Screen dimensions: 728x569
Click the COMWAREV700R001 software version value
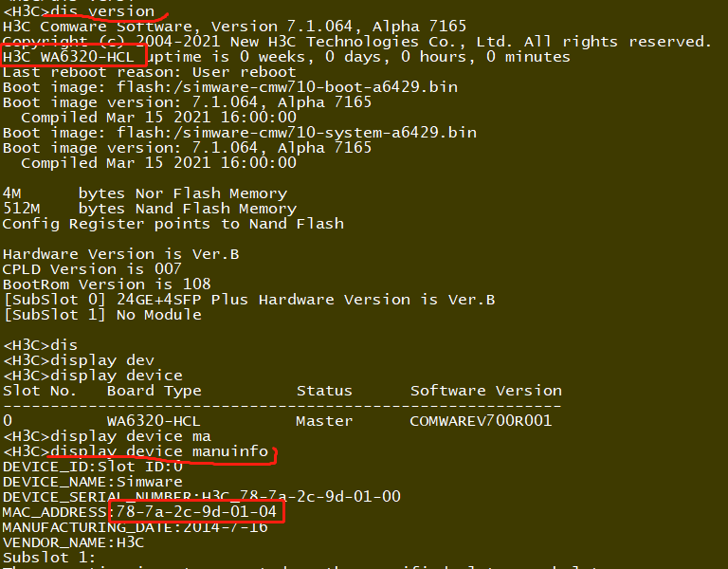[x=481, y=421]
